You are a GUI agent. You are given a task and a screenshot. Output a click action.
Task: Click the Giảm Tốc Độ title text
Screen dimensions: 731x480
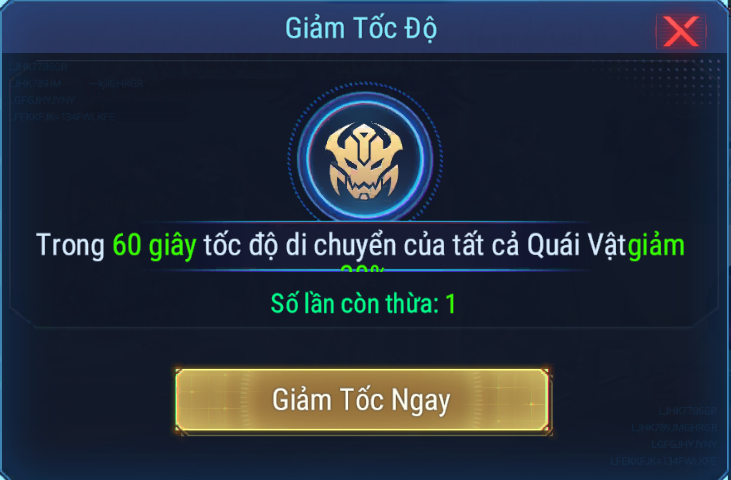click(361, 28)
